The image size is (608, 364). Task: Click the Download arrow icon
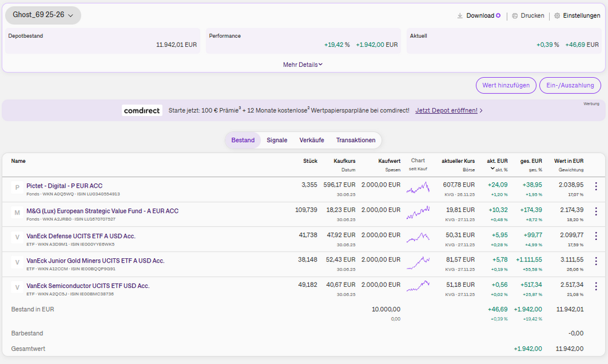[460, 16]
